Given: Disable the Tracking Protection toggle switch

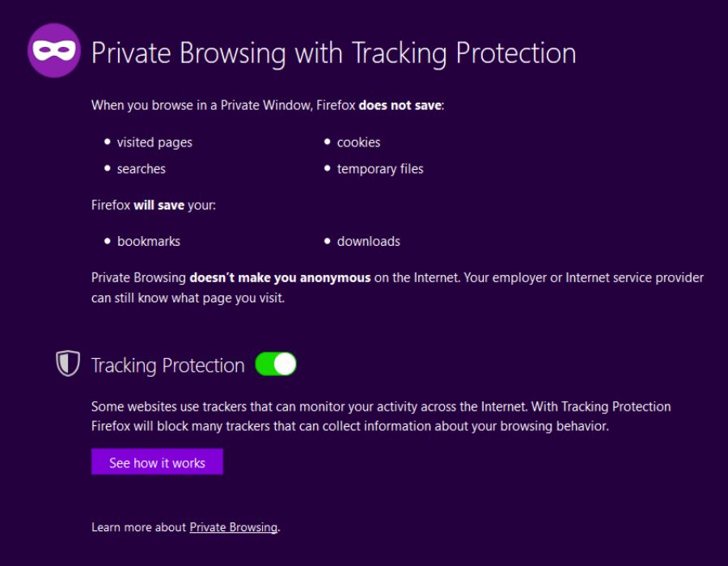Looking at the screenshot, I should (x=276, y=364).
